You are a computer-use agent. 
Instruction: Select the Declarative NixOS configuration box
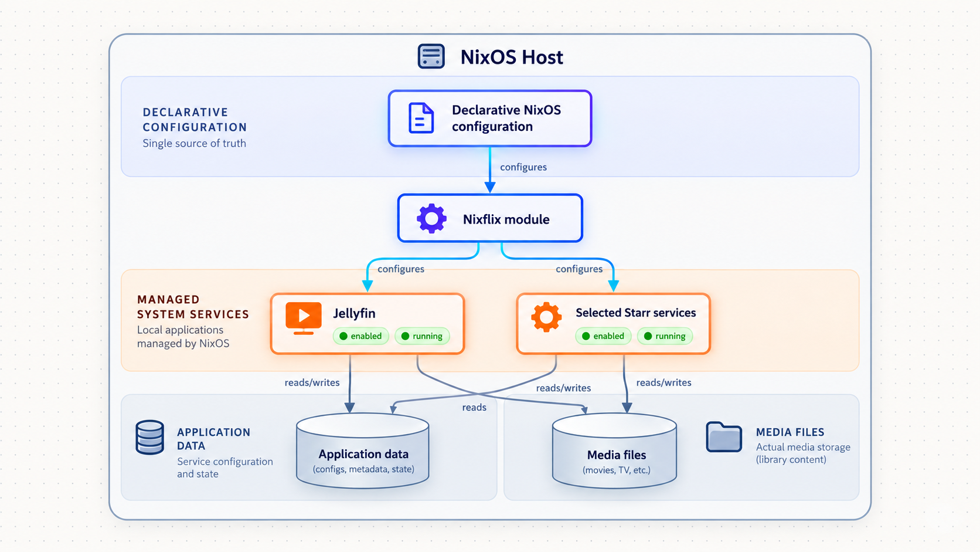pos(490,118)
